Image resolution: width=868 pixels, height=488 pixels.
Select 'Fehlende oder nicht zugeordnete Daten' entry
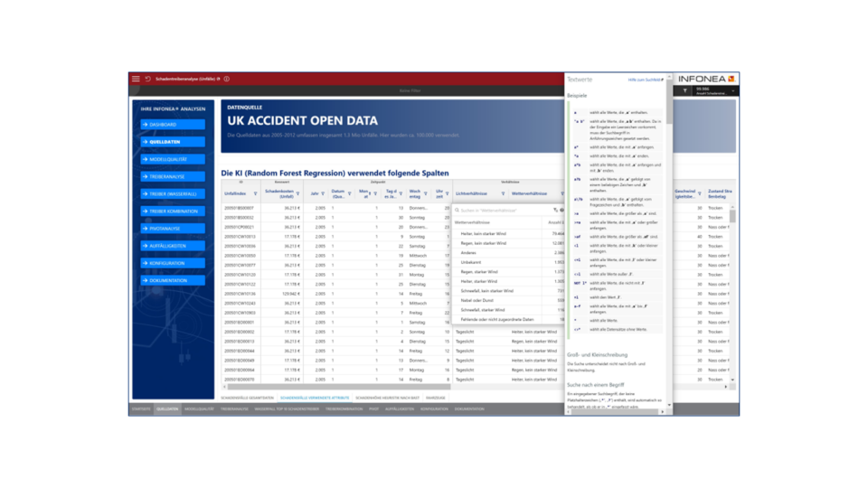(509, 319)
